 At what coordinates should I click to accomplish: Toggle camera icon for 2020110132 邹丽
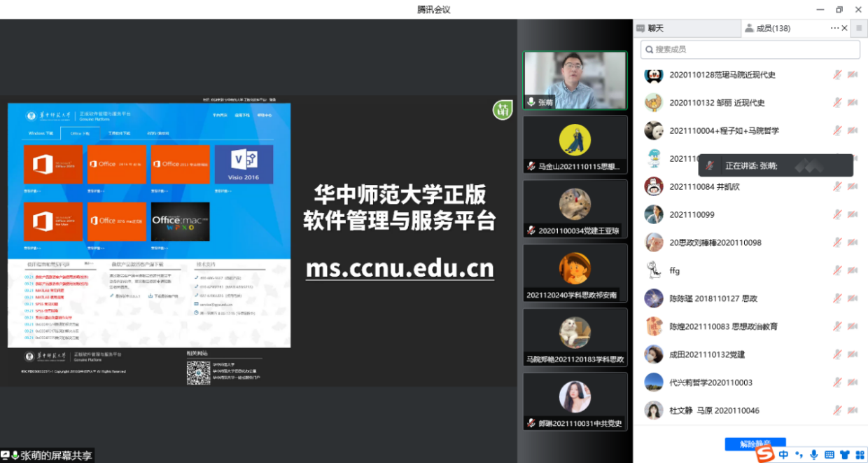(x=853, y=103)
